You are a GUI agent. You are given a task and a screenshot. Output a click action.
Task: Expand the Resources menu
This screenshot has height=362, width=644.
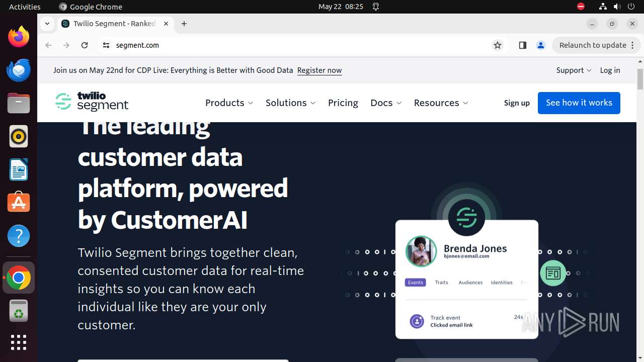click(441, 103)
